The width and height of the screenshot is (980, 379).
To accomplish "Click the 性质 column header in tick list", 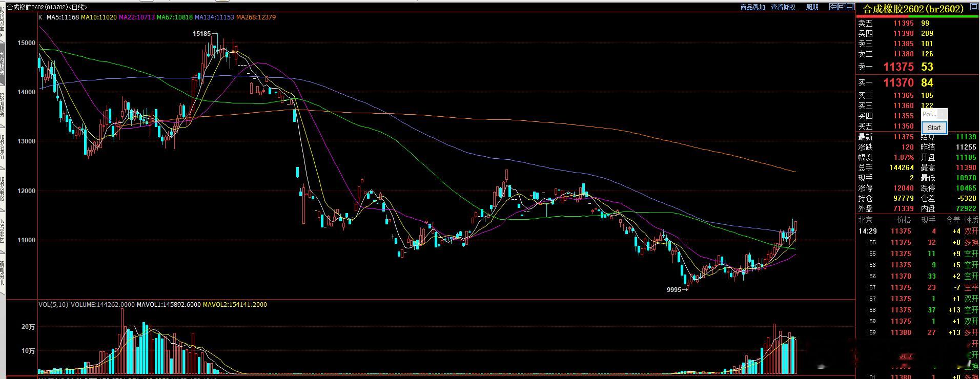I will pos(971,220).
